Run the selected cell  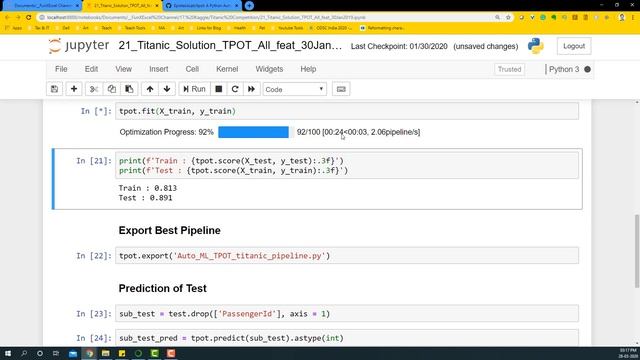coord(194,89)
